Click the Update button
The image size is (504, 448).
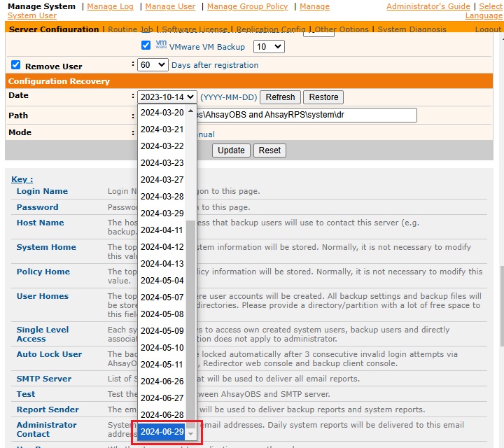pos(231,150)
